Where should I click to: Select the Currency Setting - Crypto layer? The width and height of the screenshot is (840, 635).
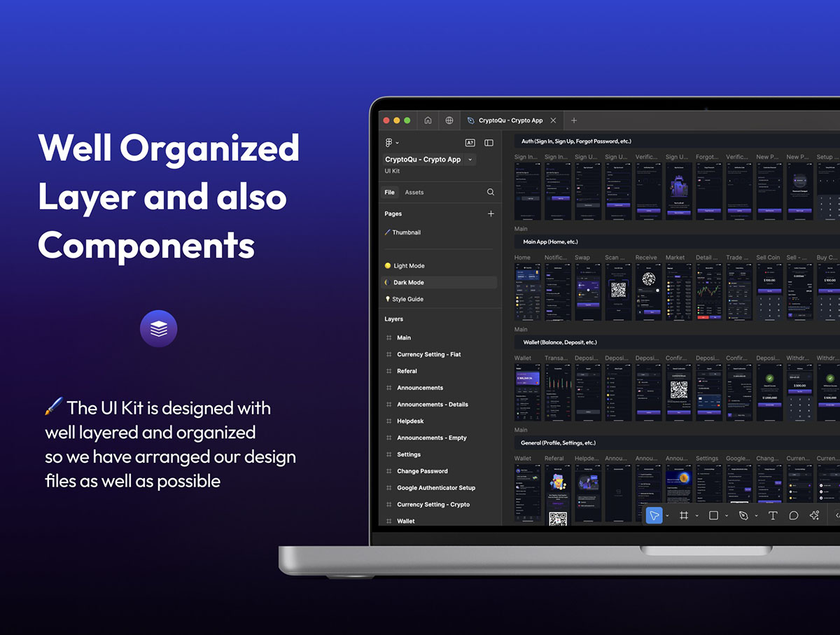[433, 505]
